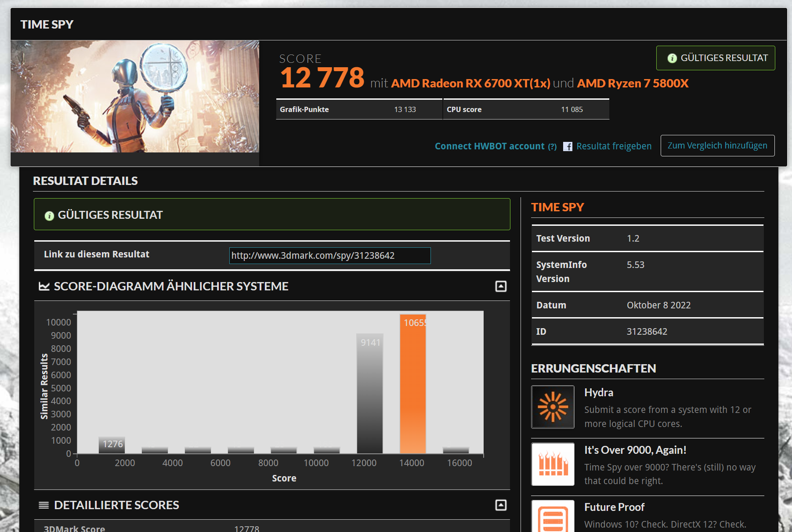Collapse the Detaillierte Scores section
Viewport: 792px width, 532px height.
501,505
